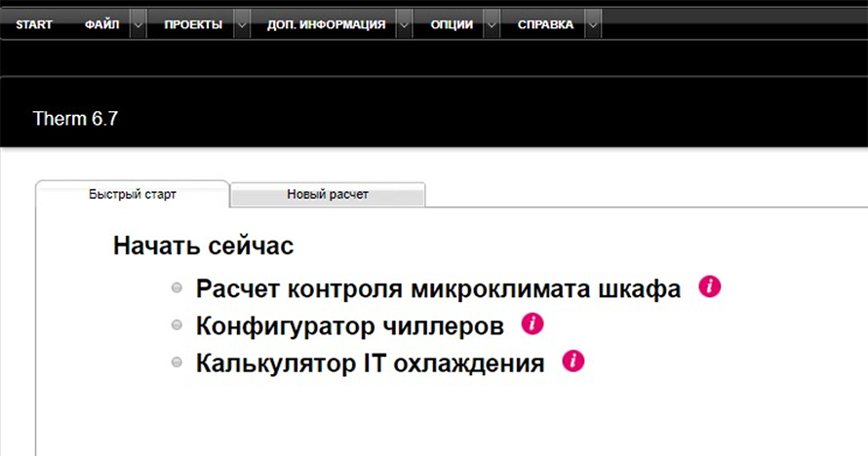Screen dimensions: 868x456
Task: Expand the dropdown arrow beside ПРОЕКТЫ
Action: click(241, 25)
